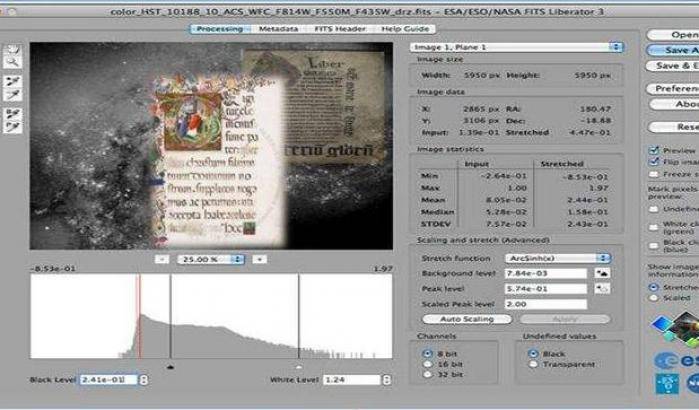Screen dimensions: 699x410
Task: Click the FITS Liberator logo graphic
Action: pyautogui.click(x=675, y=329)
